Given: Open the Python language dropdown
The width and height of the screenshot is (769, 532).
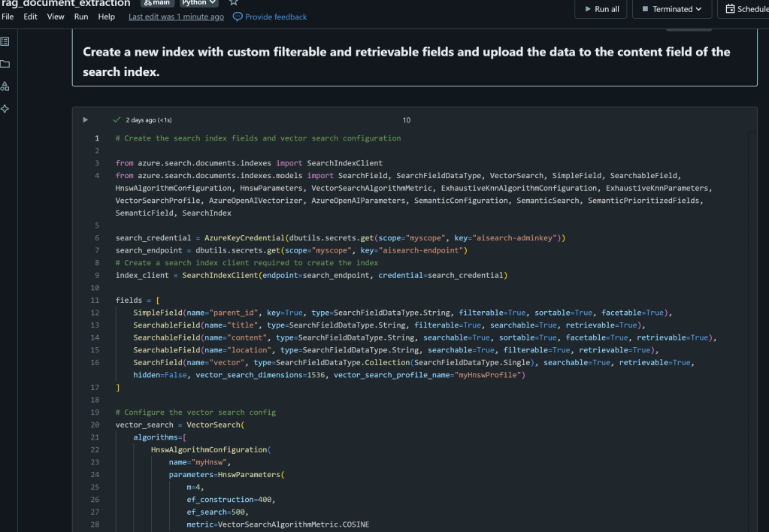Looking at the screenshot, I should 198,3.
